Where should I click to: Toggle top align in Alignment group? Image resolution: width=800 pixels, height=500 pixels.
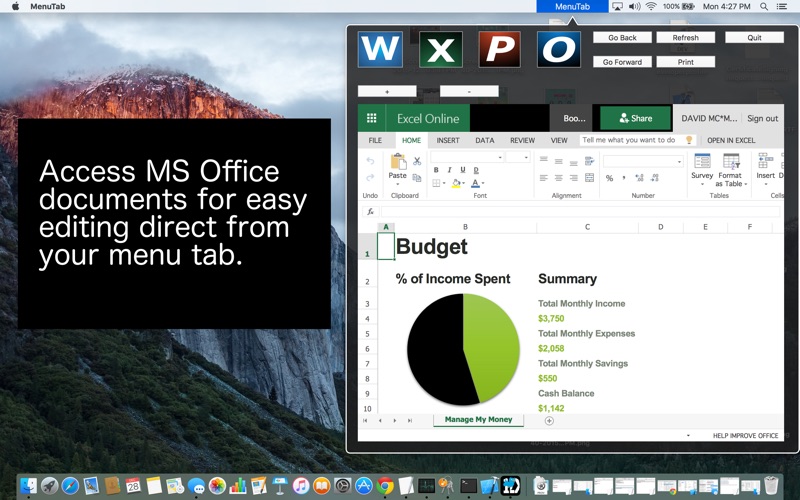coord(544,161)
